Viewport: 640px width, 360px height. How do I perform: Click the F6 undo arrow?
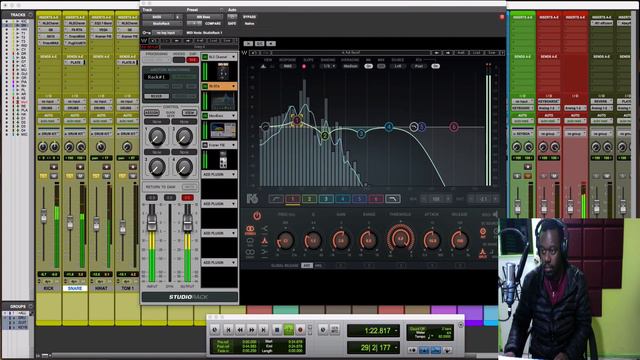[253, 53]
